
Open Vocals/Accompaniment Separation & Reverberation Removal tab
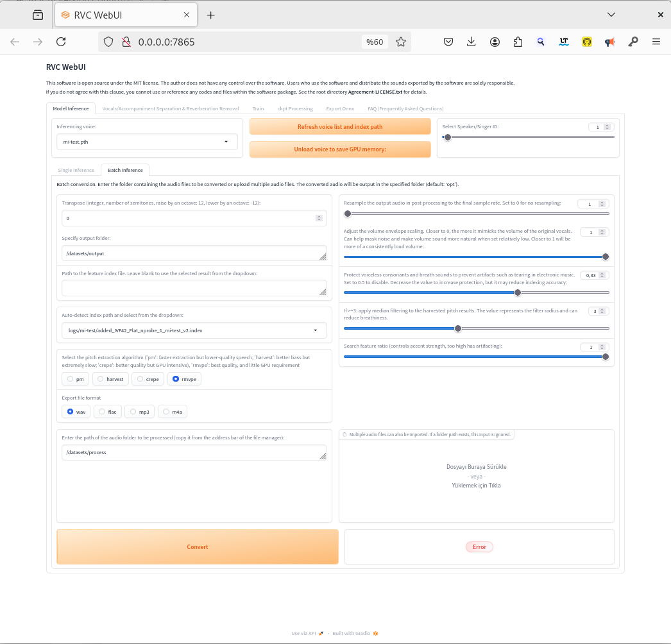(x=171, y=108)
